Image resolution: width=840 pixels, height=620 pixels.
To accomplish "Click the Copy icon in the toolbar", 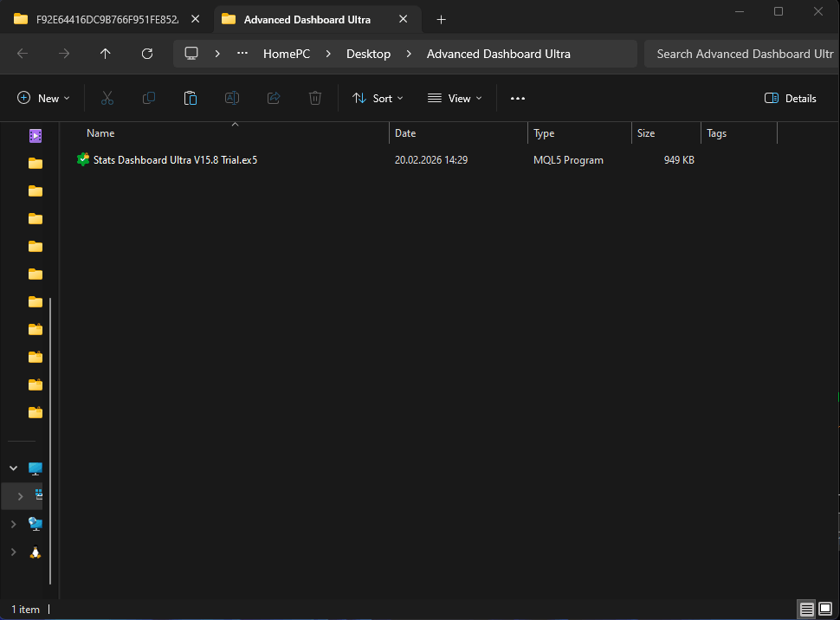I will click(x=149, y=99).
